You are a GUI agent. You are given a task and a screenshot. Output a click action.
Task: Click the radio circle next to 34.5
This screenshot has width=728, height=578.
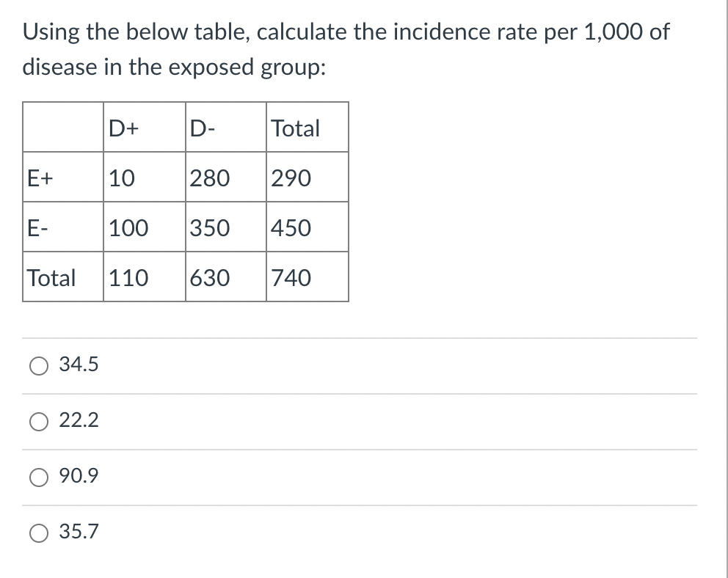tap(38, 365)
